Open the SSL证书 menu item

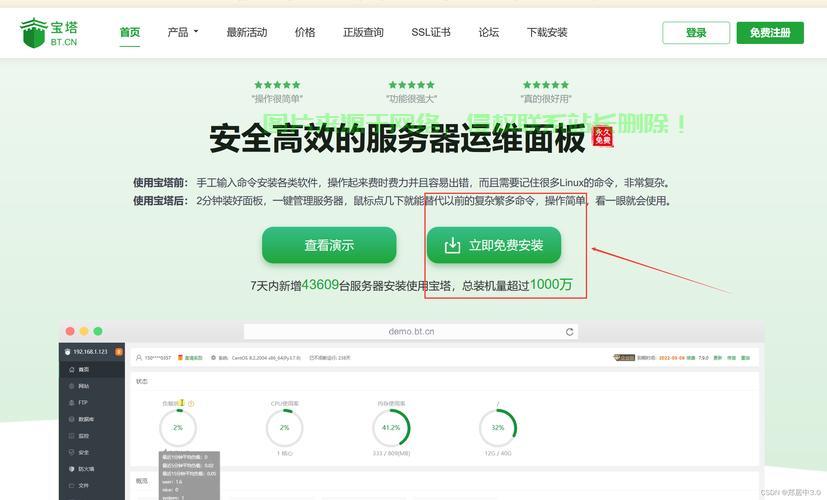coord(431,32)
